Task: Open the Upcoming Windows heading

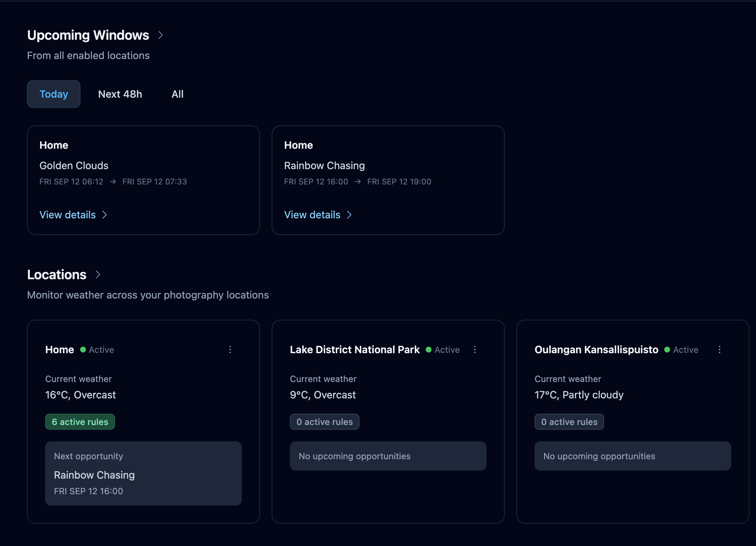Action: [x=88, y=35]
